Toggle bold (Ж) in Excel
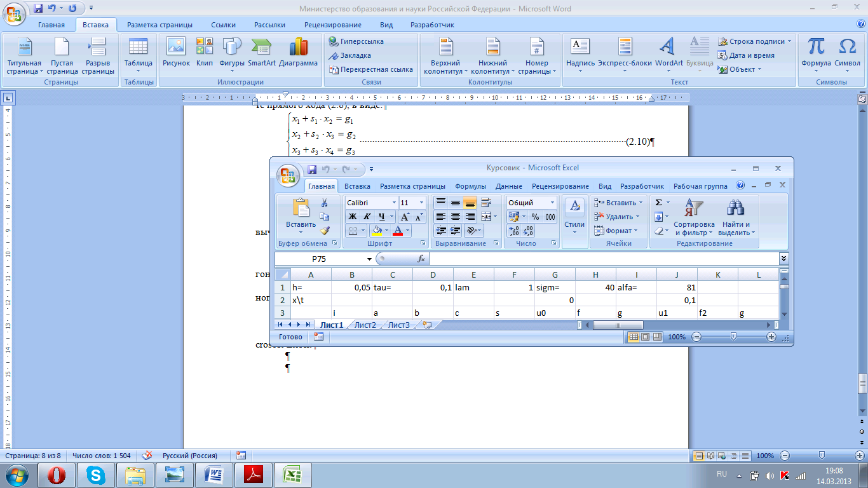Screen dimensions: 868x488 click(x=352, y=217)
